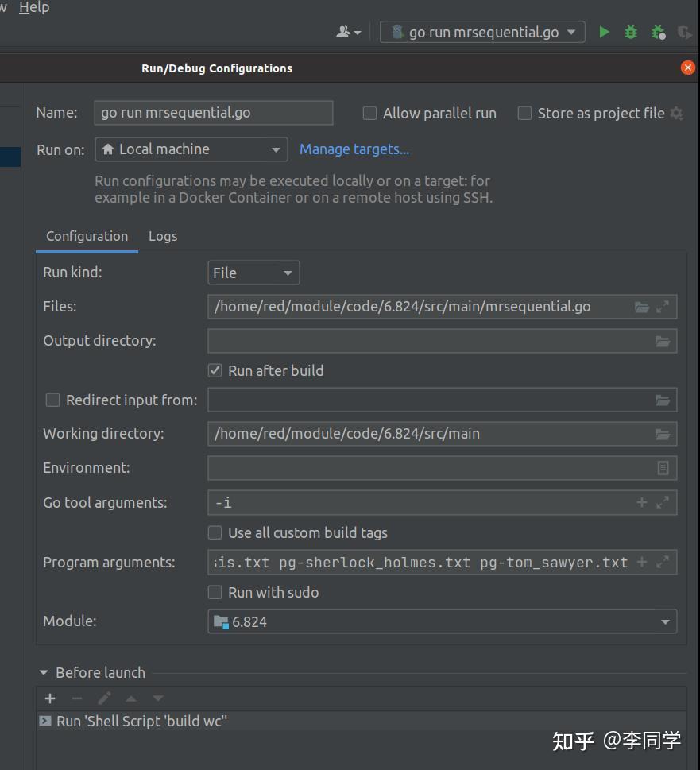Click the Manage targets link
Viewport: 700px width, 770px height.
(354, 149)
